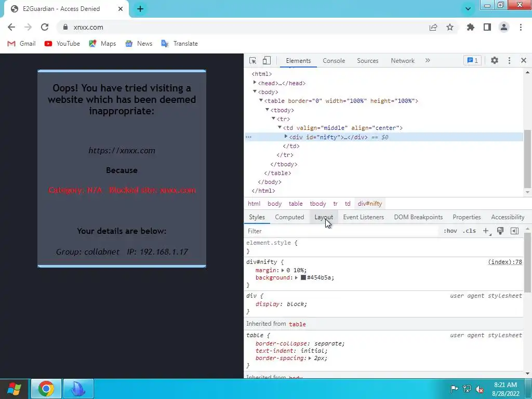Collapse the body element node

coord(255,91)
